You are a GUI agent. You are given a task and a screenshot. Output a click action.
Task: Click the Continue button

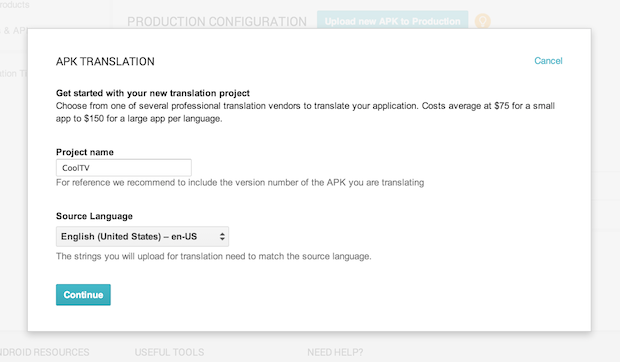(x=83, y=295)
